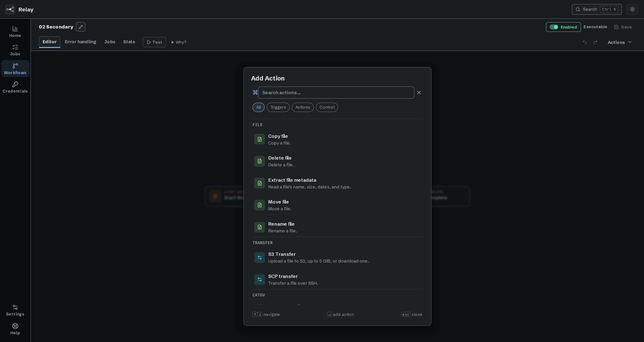Open the Actions dropdown menu
644x342 pixels.
(x=619, y=42)
